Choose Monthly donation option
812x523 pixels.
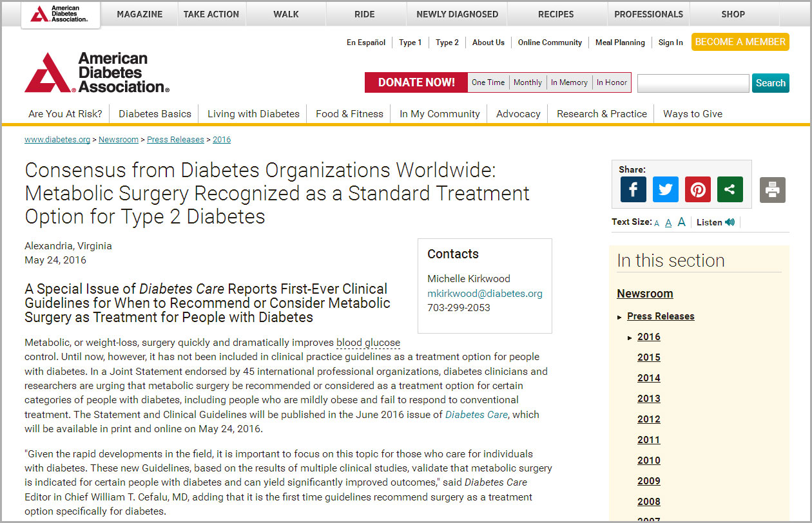coord(528,82)
